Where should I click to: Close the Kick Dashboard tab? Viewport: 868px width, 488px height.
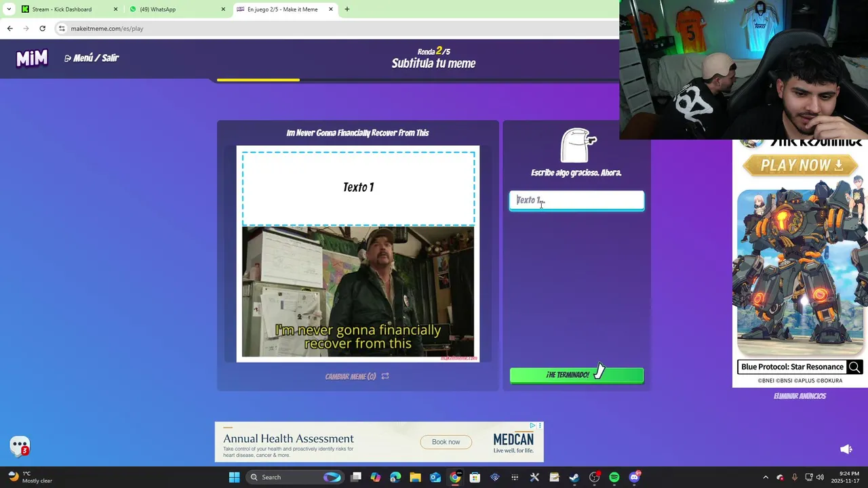[115, 9]
